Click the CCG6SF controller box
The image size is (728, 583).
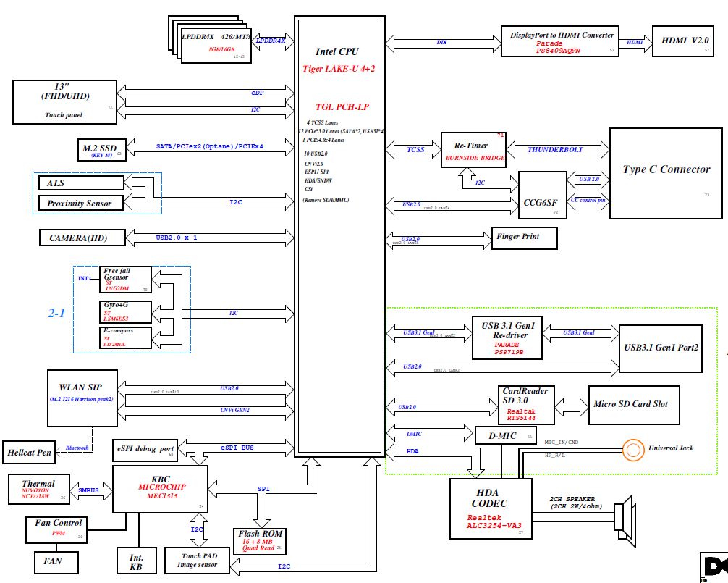(x=541, y=194)
